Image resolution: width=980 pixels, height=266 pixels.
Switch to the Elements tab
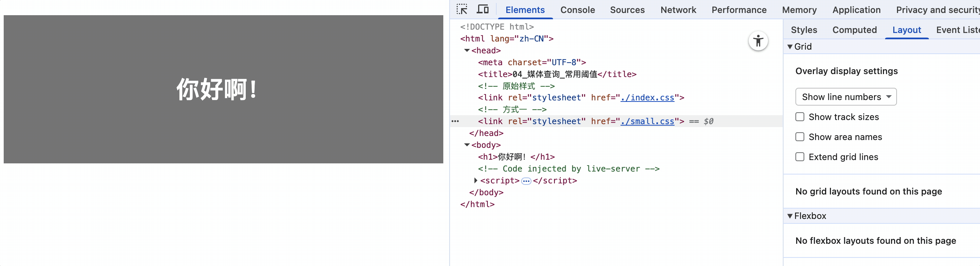point(524,10)
